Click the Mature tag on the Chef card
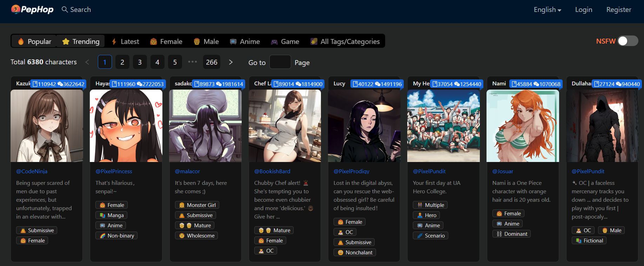644x266 pixels. click(x=274, y=231)
